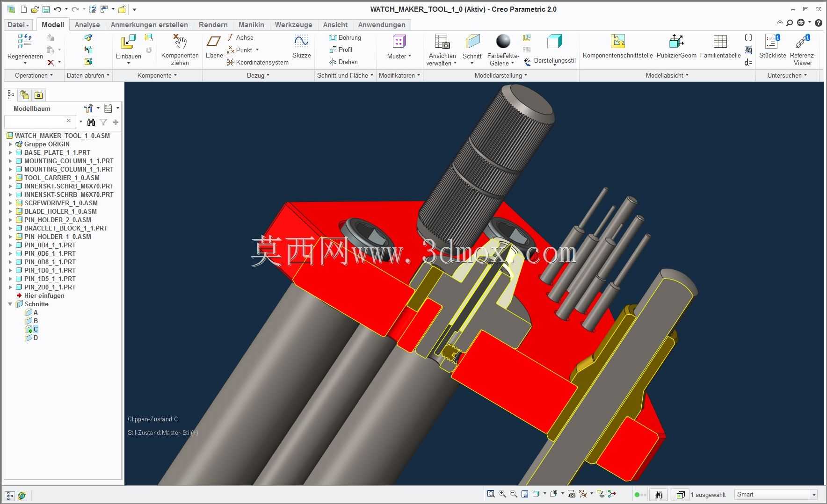
Task: Expand the Modelldarstellung group dropdown
Action: pos(501,75)
